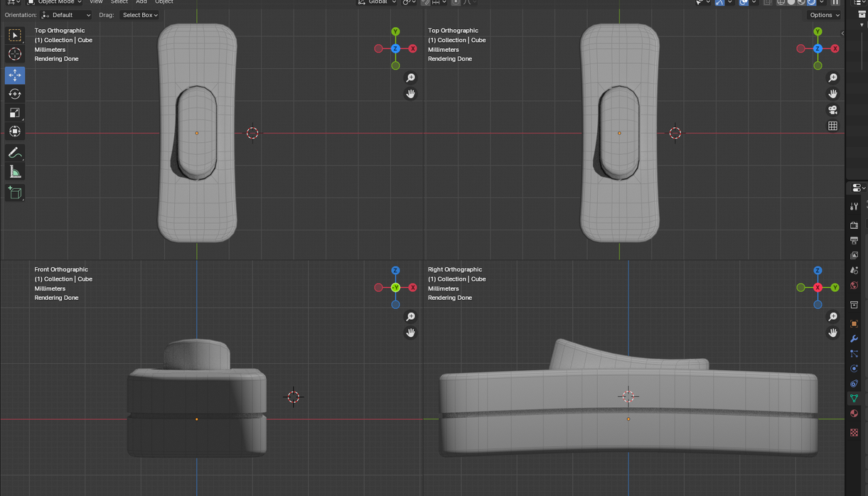Expand the Options dropdown
The height and width of the screenshot is (496, 868).
pos(824,15)
